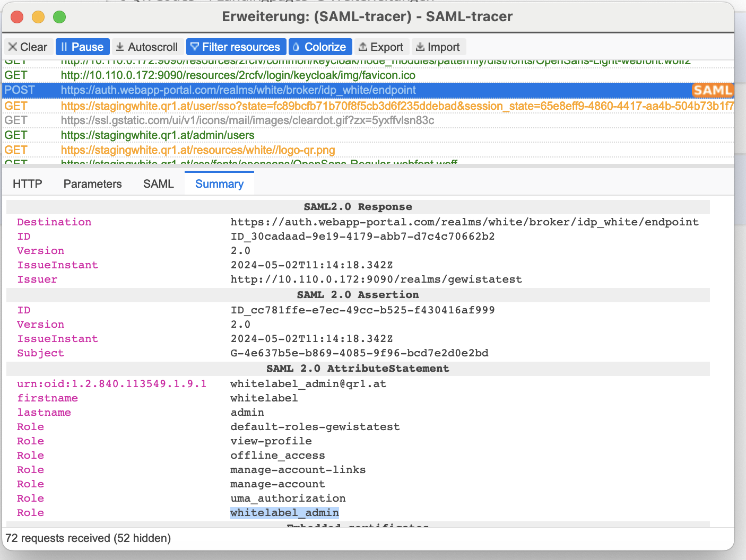Click the highlighted whitelabel_admin Role value

(x=284, y=512)
